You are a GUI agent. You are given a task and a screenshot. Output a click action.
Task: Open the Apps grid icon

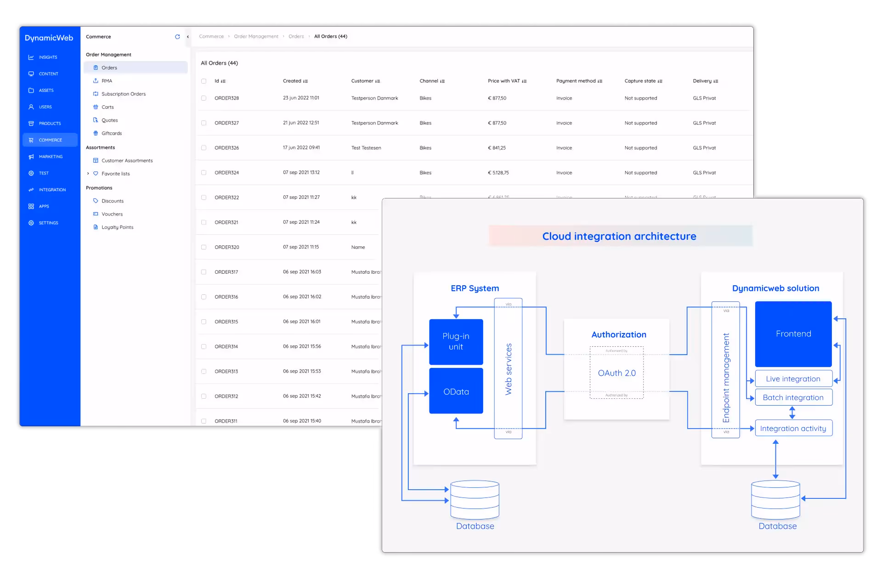pos(31,206)
